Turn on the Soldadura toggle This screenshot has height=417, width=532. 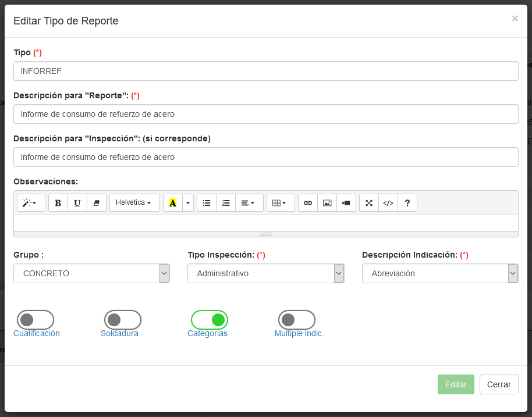[x=123, y=320]
